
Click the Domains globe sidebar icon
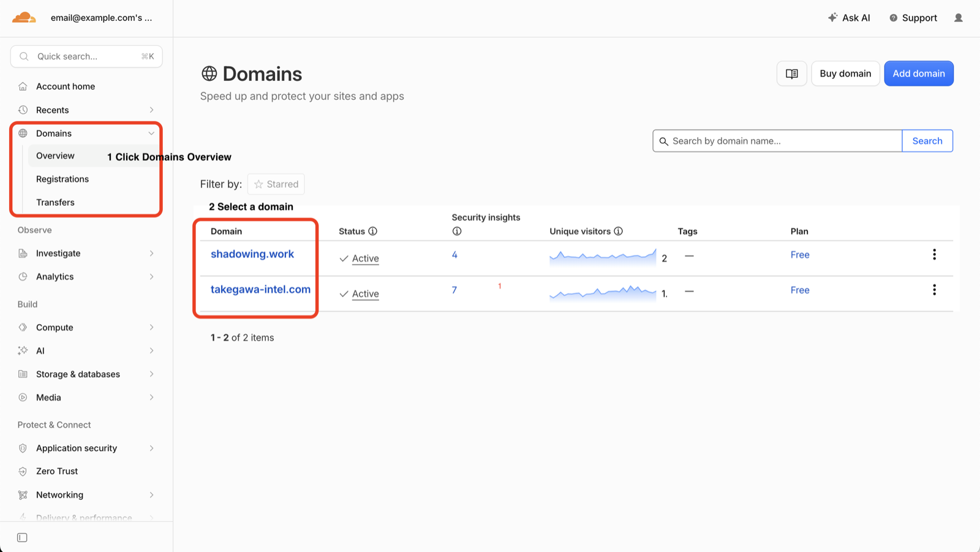[23, 133]
